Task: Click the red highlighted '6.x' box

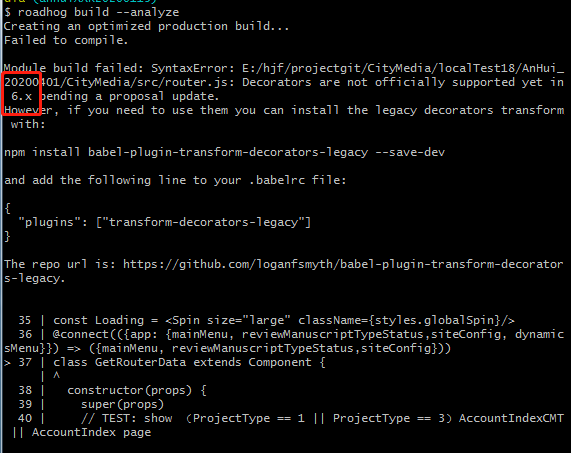Action: pos(22,94)
